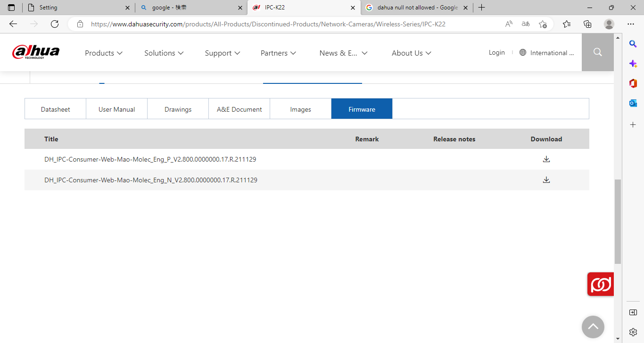Open sidebar settings gear icon
The image size is (644, 343).
633,332
